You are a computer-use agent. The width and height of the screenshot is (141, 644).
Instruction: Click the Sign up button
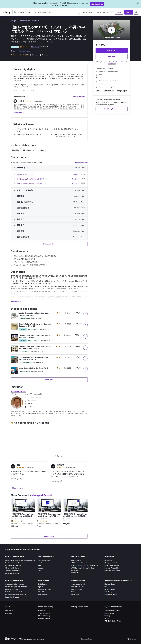[128, 12]
